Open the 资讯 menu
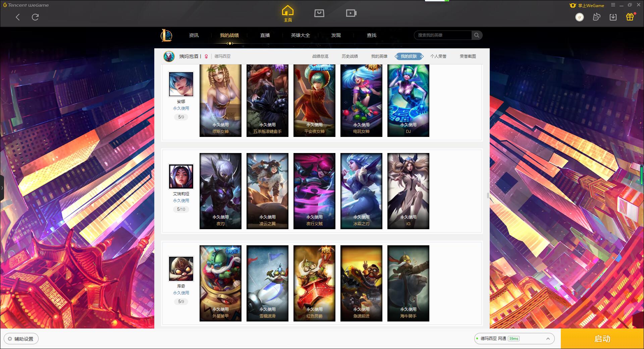 (194, 35)
